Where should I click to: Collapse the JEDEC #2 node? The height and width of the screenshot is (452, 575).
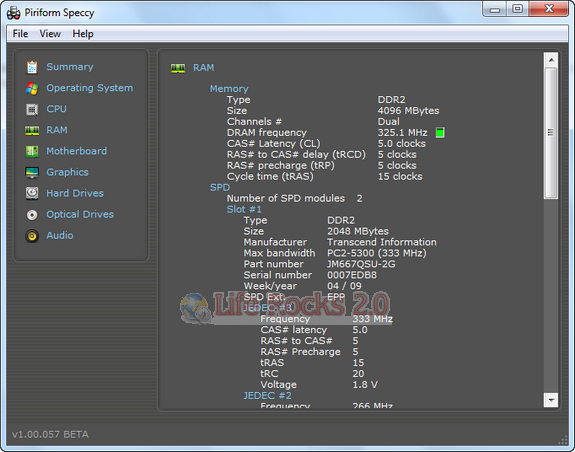(x=267, y=396)
